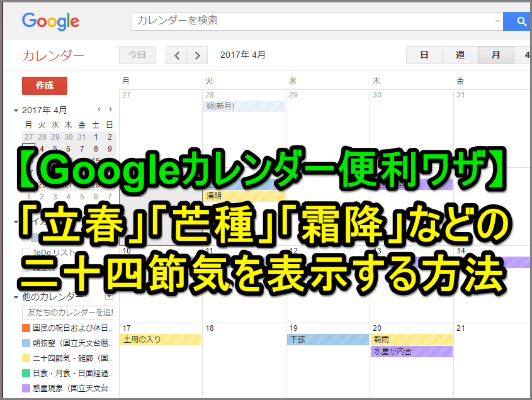Open the 土用の入り event on 17
The height and width of the screenshot is (400, 532).
coord(161,340)
